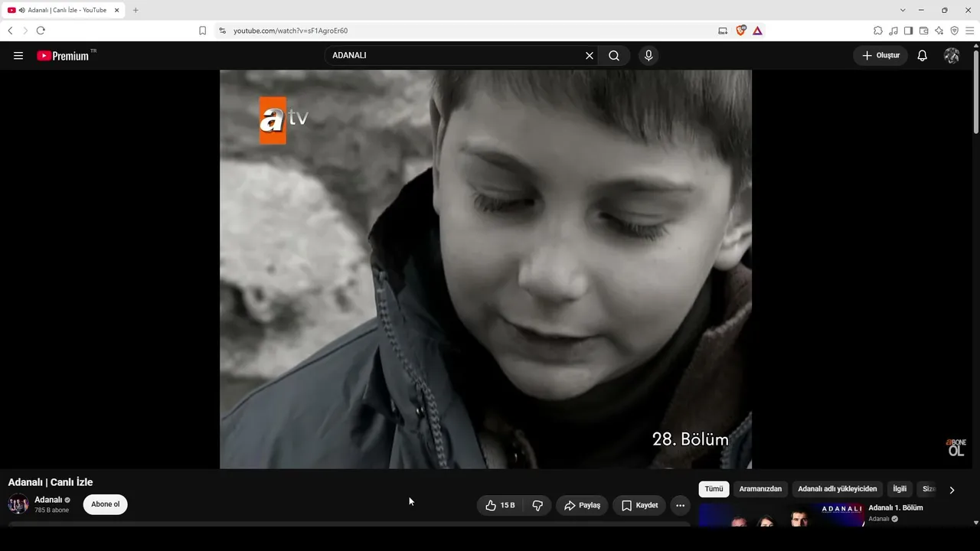
Task: Open the Adanalı 1. Bölüm video title
Action: pyautogui.click(x=896, y=508)
